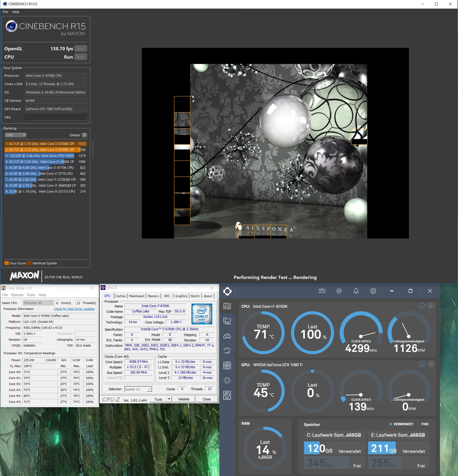Open CAM settings gear icon
Viewport: 458px width, 476px height.
pos(373,291)
